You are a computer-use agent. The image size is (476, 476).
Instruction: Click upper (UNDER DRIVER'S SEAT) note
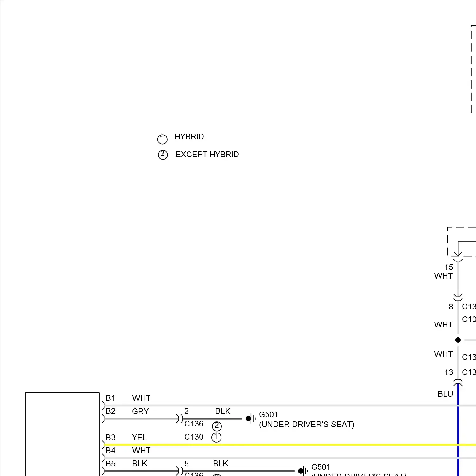pos(307,424)
